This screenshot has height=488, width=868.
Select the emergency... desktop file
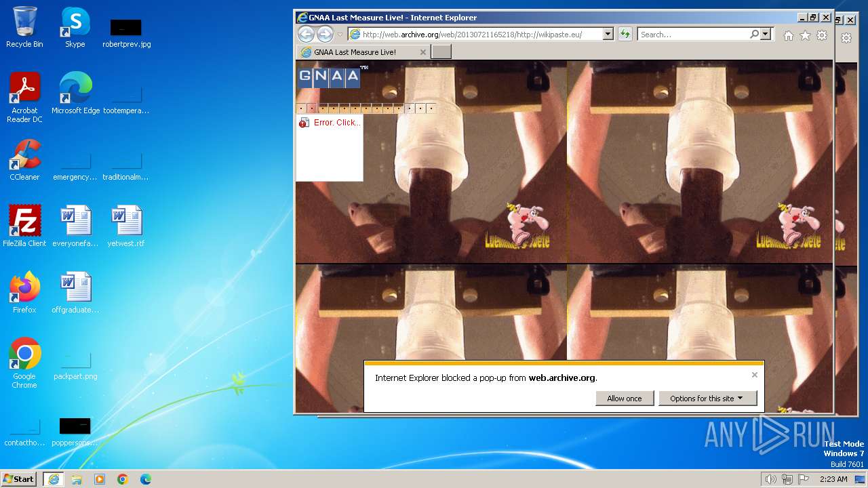(75, 167)
